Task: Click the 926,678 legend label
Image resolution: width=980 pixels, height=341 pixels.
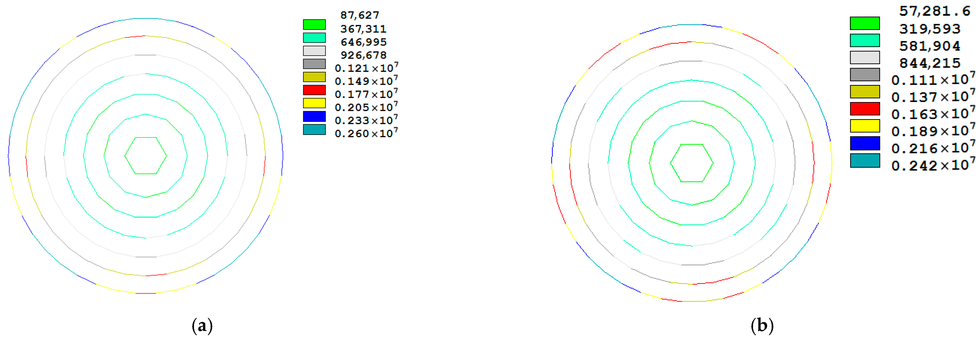Action: point(363,55)
